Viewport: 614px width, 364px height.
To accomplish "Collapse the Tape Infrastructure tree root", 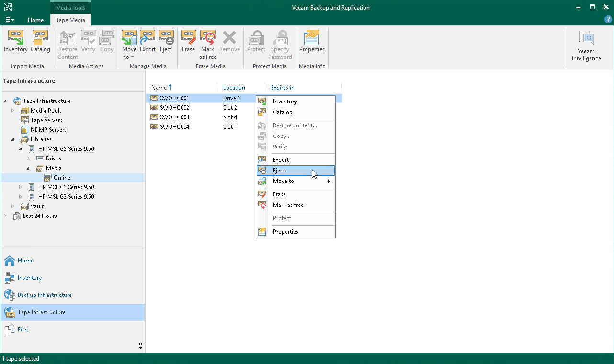I will 6,101.
